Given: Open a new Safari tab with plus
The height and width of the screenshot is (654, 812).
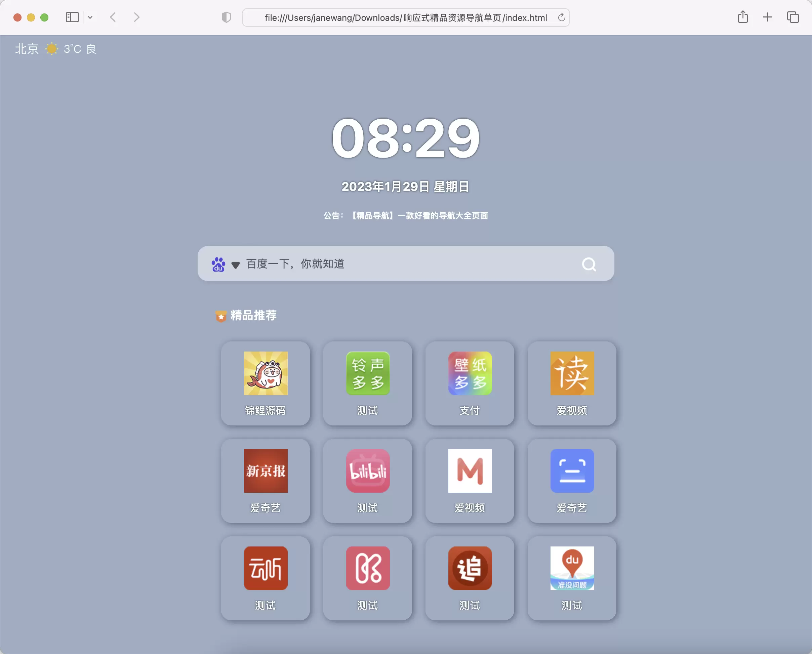Looking at the screenshot, I should coord(767,17).
